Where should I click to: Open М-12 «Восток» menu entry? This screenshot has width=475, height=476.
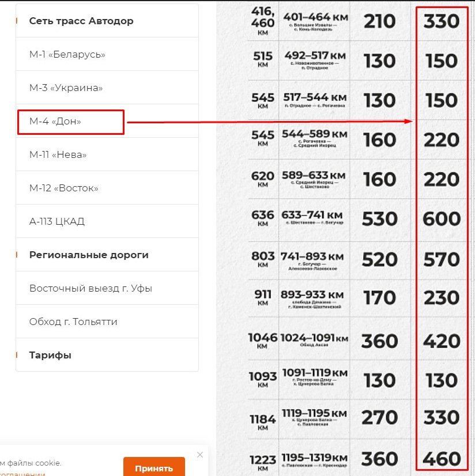[x=64, y=188]
